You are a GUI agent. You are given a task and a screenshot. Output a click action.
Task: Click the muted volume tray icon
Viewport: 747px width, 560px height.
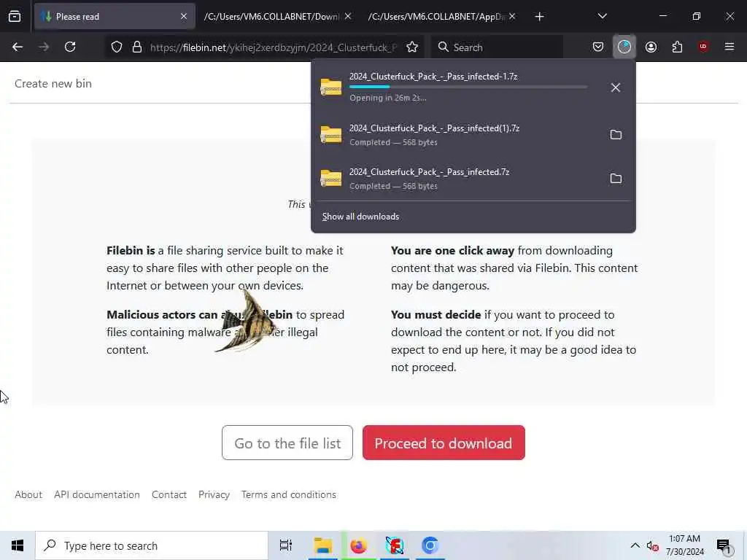tap(652, 546)
